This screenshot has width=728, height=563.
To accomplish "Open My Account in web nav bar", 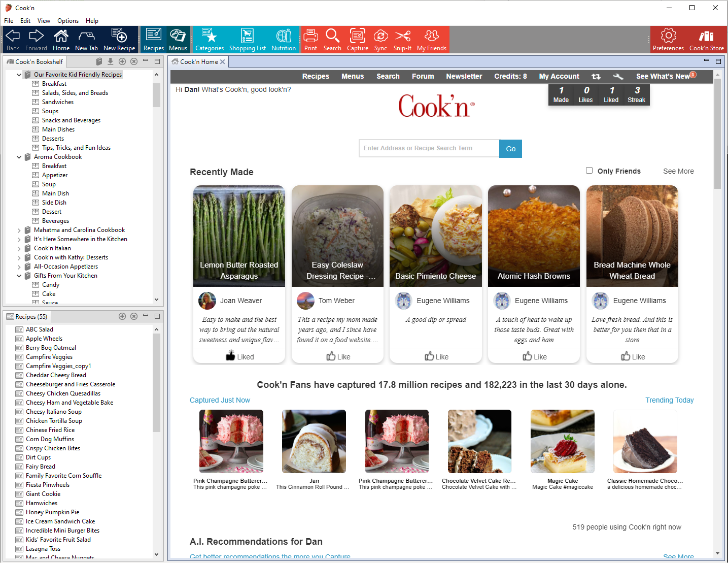I will pos(559,76).
